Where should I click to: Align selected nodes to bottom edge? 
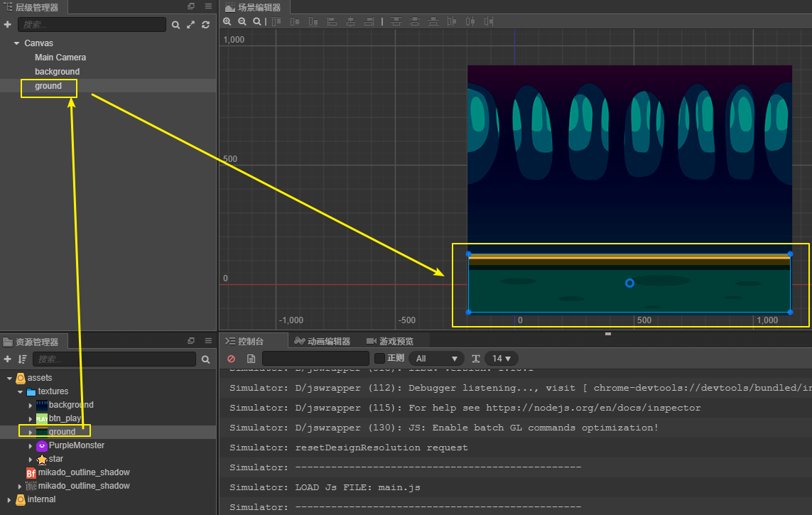(313, 21)
